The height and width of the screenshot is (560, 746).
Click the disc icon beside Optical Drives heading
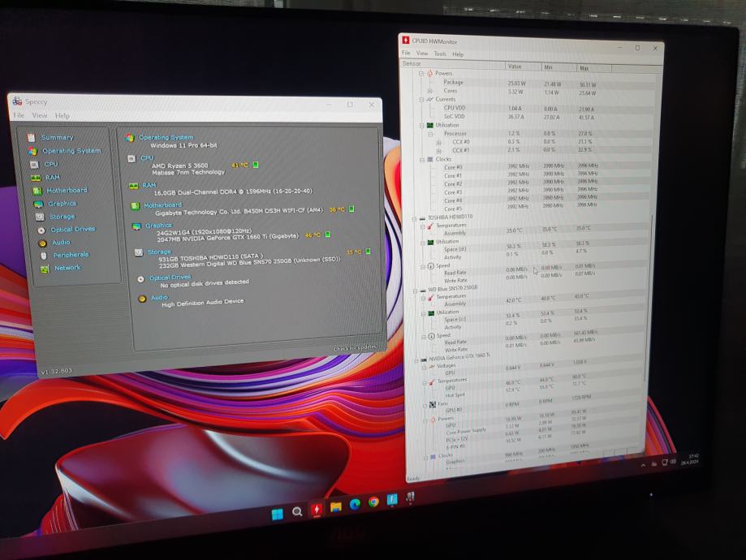pos(140,279)
